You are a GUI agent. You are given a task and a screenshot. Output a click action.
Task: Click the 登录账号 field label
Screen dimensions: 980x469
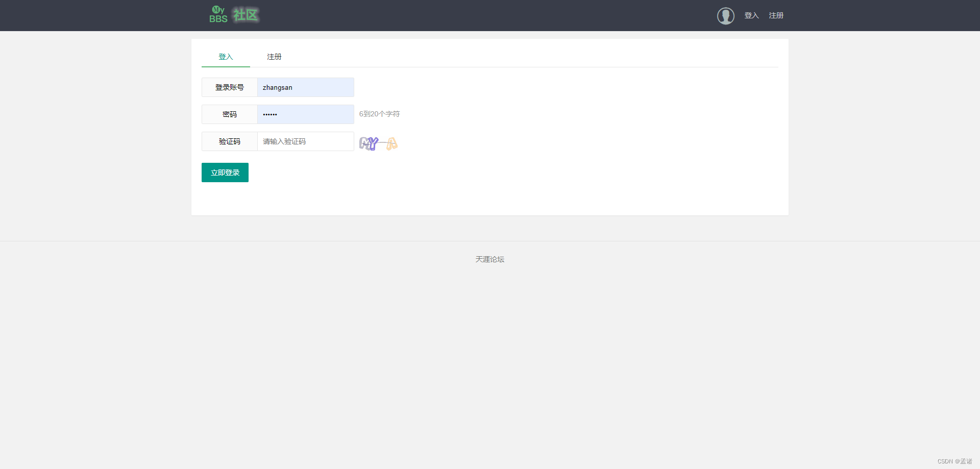click(230, 87)
